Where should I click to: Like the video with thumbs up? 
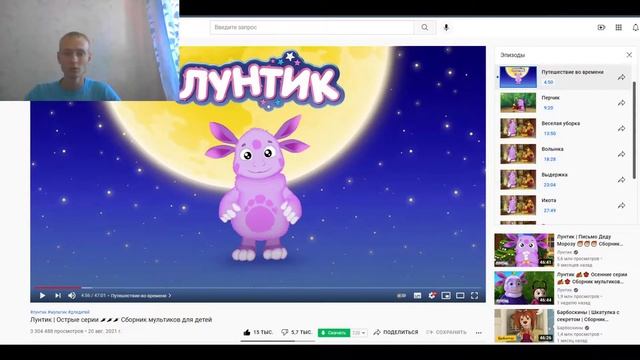[258, 332]
